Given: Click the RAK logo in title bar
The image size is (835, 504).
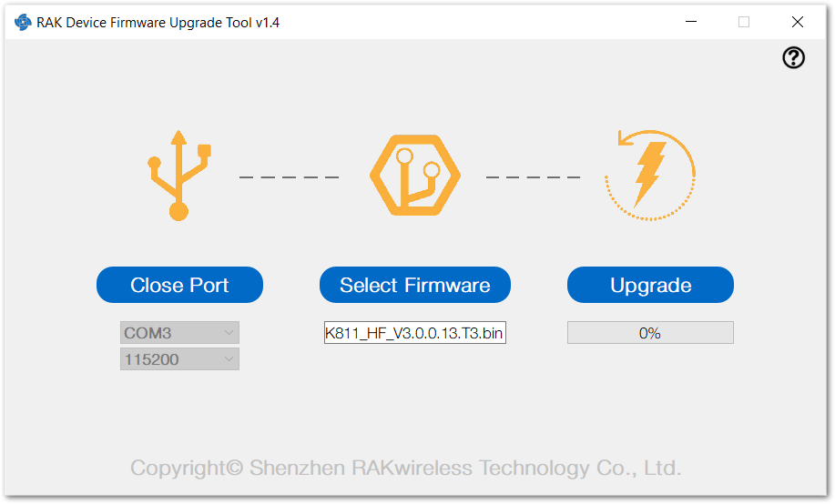Looking at the screenshot, I should 23,23.
